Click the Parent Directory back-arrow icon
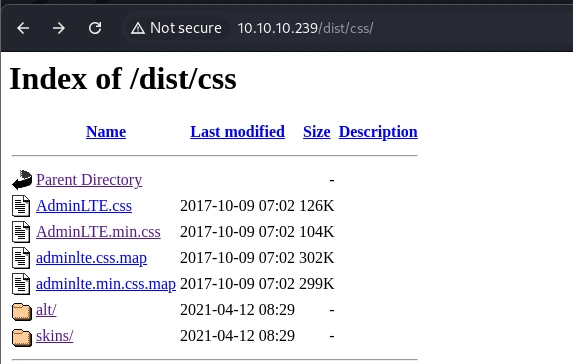Screen dimensions: 573x364 coord(22,180)
